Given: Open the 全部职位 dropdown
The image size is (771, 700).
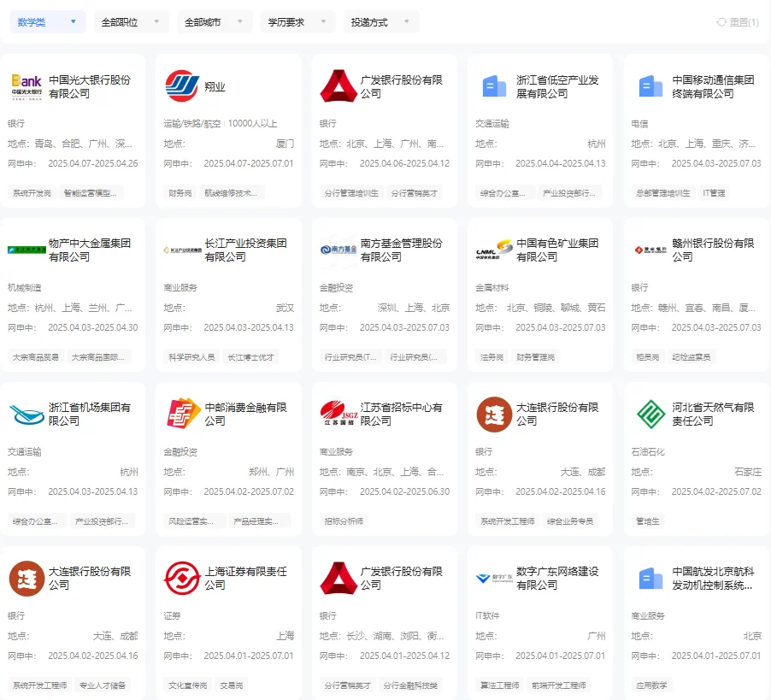Looking at the screenshot, I should pyautogui.click(x=132, y=22).
